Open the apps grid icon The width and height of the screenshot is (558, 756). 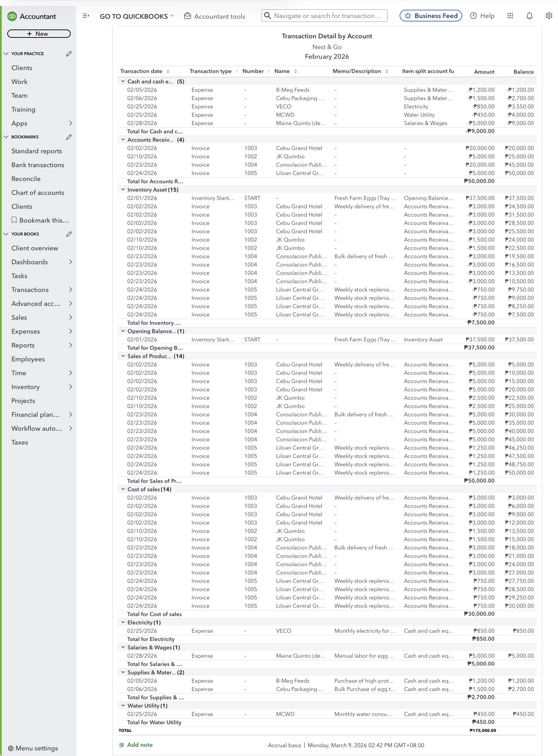point(510,16)
